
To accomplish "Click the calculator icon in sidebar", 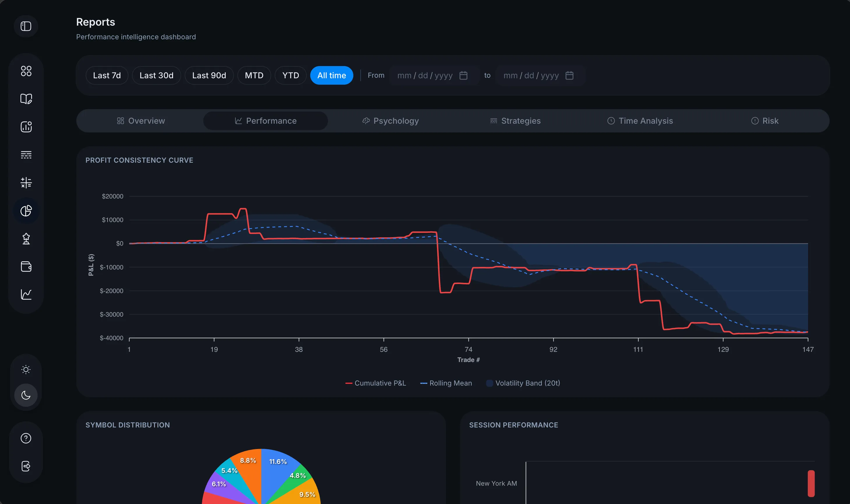I will click(26, 183).
